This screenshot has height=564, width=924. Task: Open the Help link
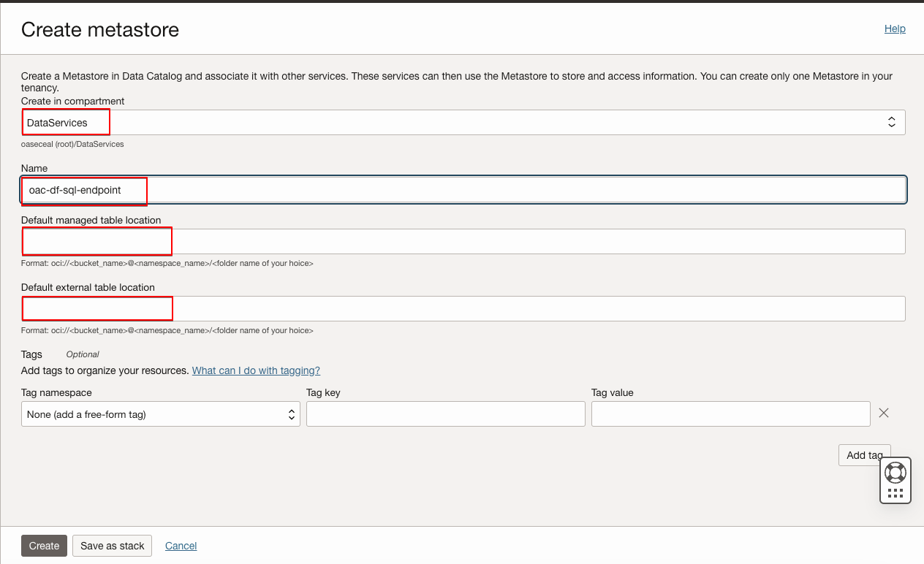pyautogui.click(x=895, y=29)
